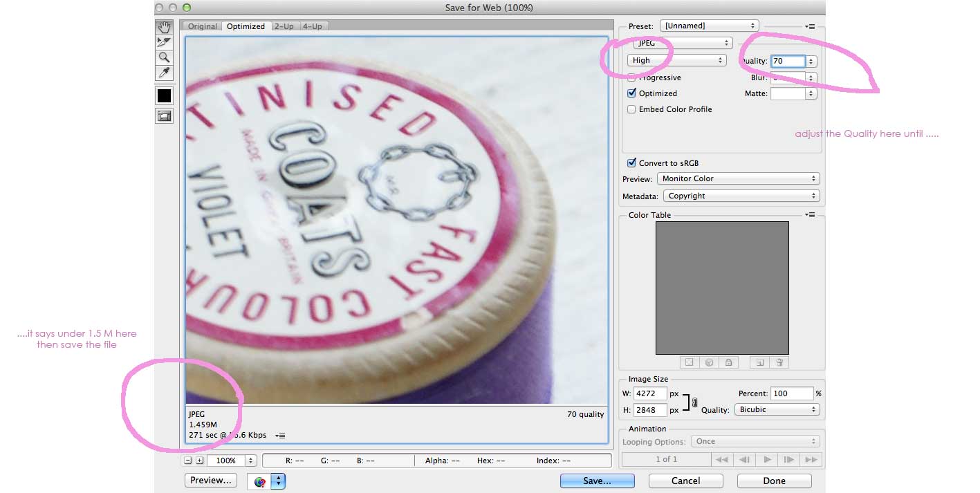Click the gray Color Table area
Viewport: 980px width, 493px height.
pos(722,288)
